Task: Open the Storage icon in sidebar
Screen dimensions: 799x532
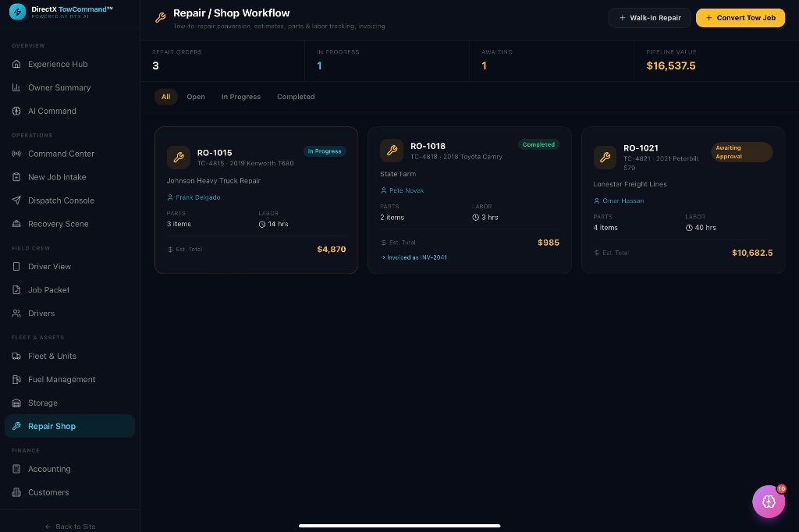Action: click(16, 403)
